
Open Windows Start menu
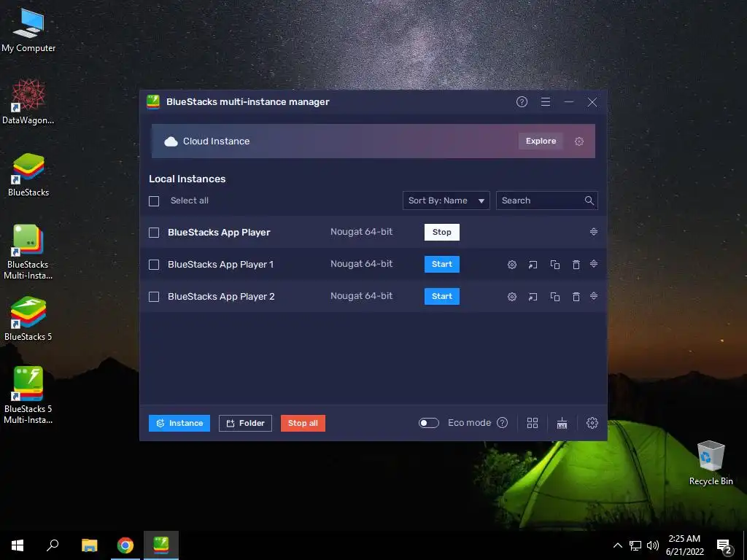pyautogui.click(x=18, y=545)
